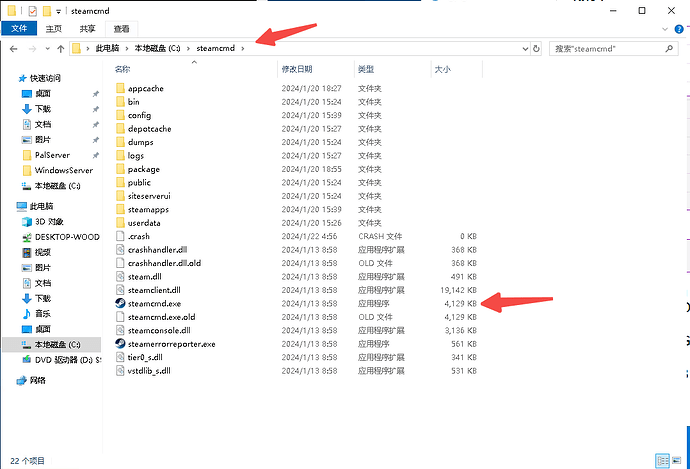The width and height of the screenshot is (690, 469).
Task: Open the 共享 ribbon tab
Action: click(x=87, y=29)
